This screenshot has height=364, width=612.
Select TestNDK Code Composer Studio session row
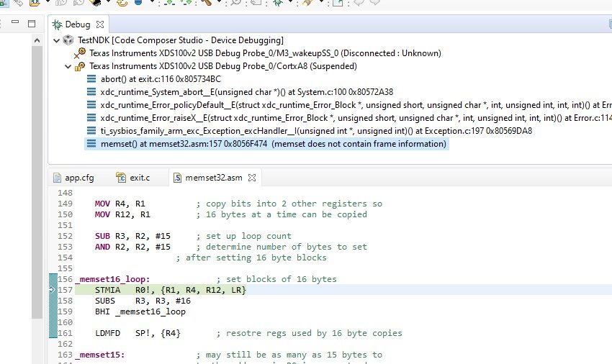(x=180, y=40)
